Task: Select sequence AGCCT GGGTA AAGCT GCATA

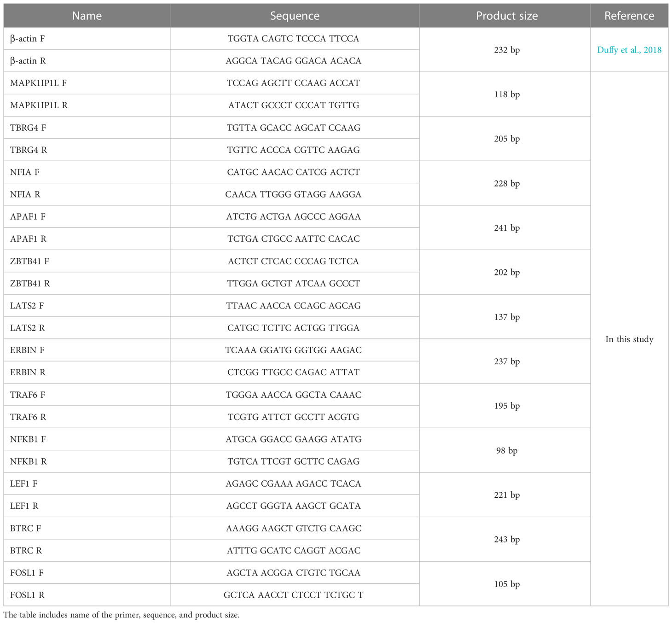Action: (x=294, y=506)
